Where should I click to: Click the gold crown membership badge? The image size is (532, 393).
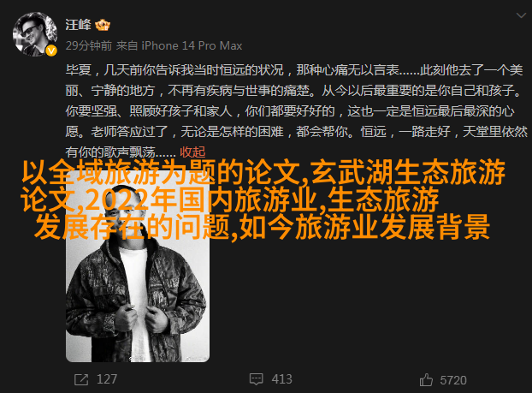pyautogui.click(x=102, y=25)
